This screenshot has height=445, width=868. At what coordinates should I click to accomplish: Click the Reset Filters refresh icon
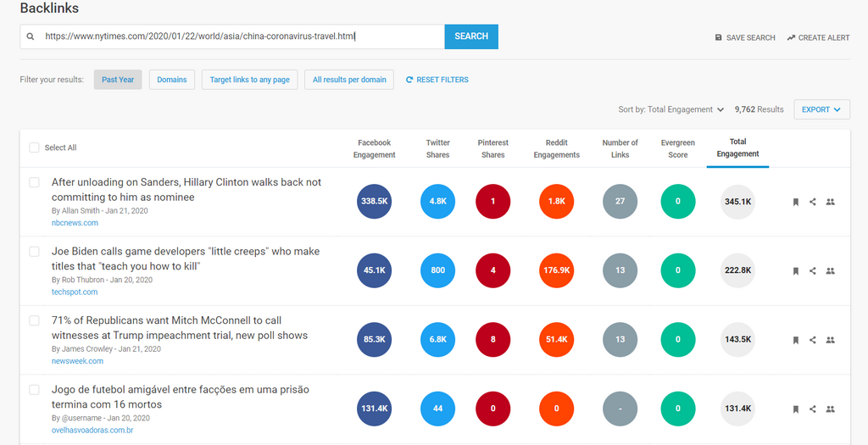pyautogui.click(x=409, y=80)
